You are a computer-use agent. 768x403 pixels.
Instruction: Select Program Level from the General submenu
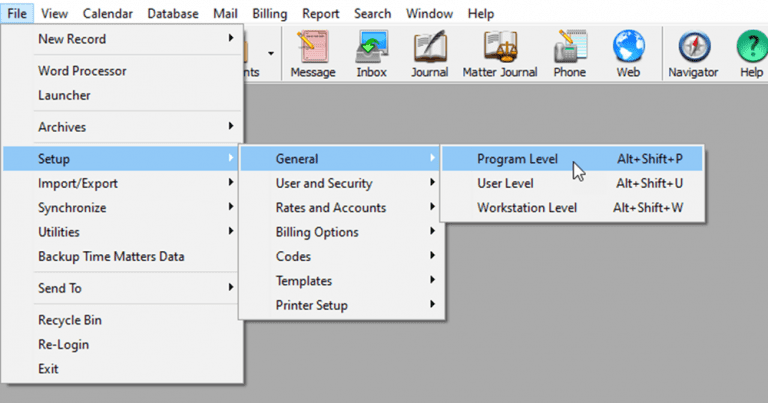517,159
